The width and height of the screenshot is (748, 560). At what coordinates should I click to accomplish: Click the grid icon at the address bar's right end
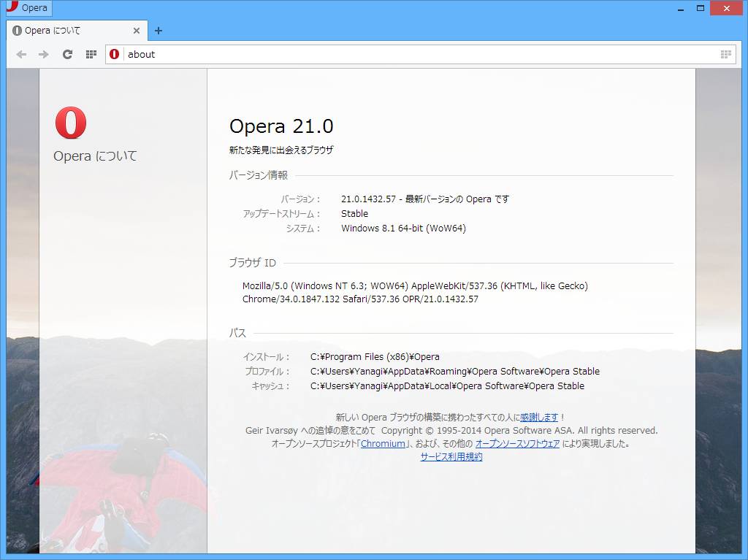pyautogui.click(x=725, y=54)
